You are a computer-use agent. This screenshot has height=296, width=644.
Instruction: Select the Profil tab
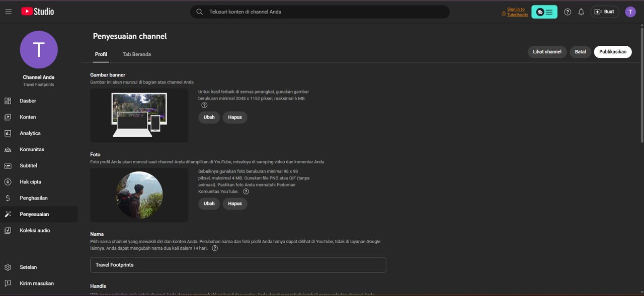click(101, 54)
